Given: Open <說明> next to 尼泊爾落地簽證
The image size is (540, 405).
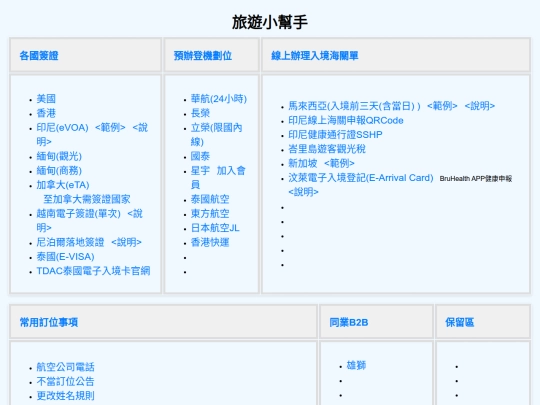Looking at the screenshot, I should coord(126,242).
